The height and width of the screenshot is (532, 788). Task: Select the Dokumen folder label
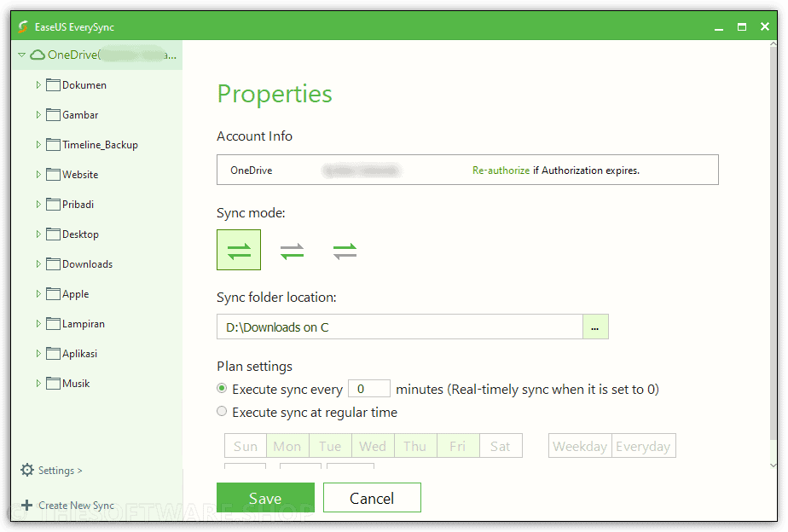(x=84, y=85)
